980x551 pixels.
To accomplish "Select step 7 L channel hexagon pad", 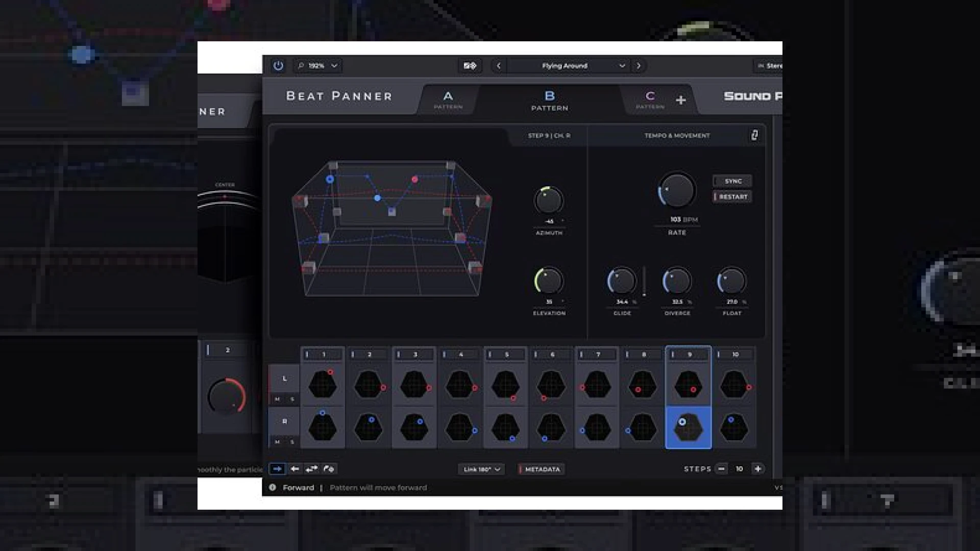I will pos(597,384).
